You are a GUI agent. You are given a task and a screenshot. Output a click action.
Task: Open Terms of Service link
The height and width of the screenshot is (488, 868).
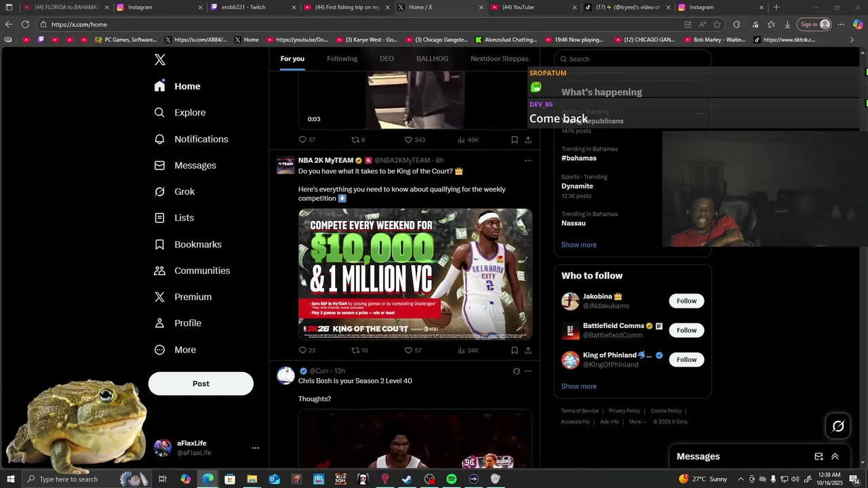(580, 411)
